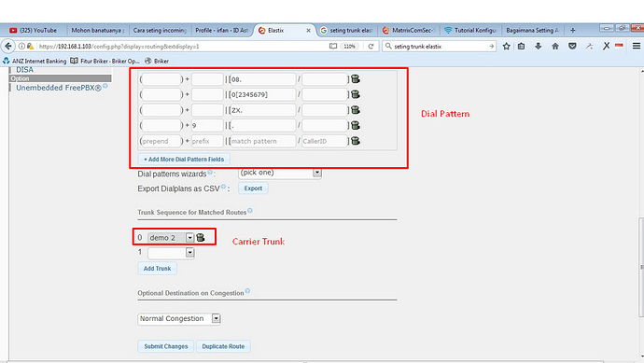The height and width of the screenshot is (363, 644).
Task: Open DISA link in sidebar
Action: 25,70
